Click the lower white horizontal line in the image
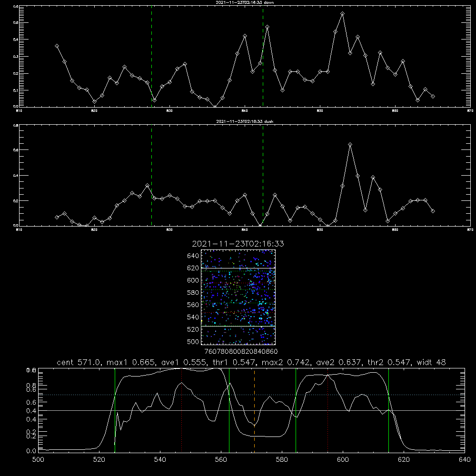 238,326
